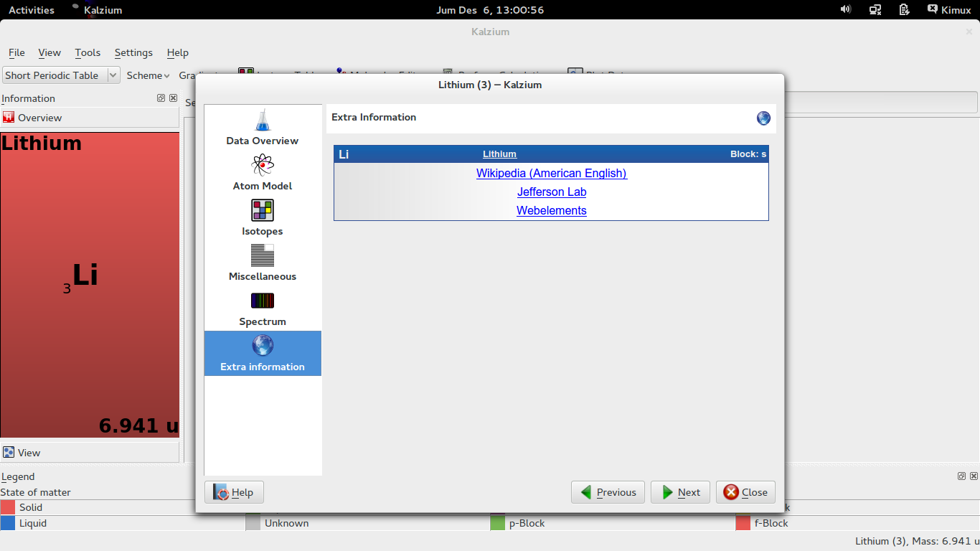
Task: Click the p-Block green legend swatch
Action: 497,523
